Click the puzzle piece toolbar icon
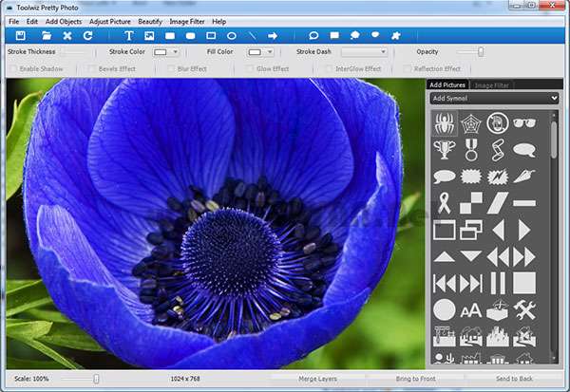The width and height of the screenshot is (570, 392). click(395, 36)
